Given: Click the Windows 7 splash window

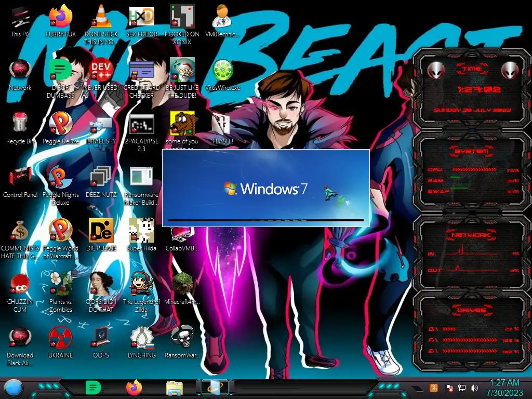Looking at the screenshot, I should pyautogui.click(x=266, y=188).
